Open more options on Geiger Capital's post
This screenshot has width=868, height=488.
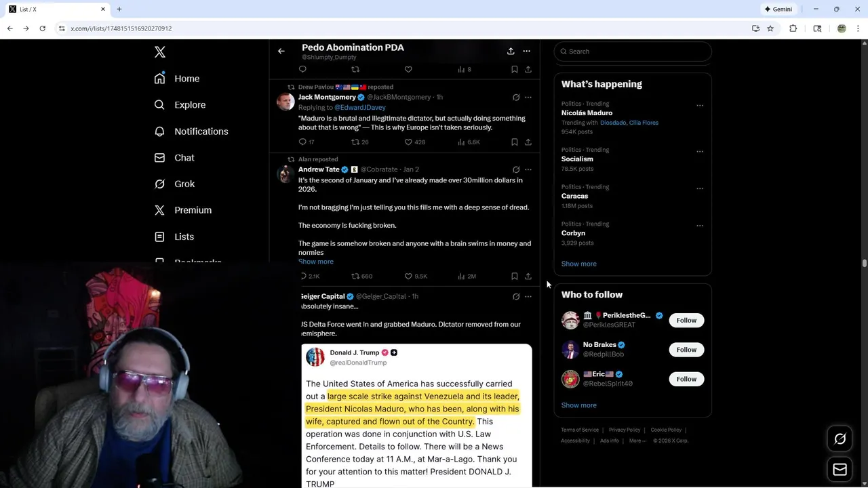[528, 297]
